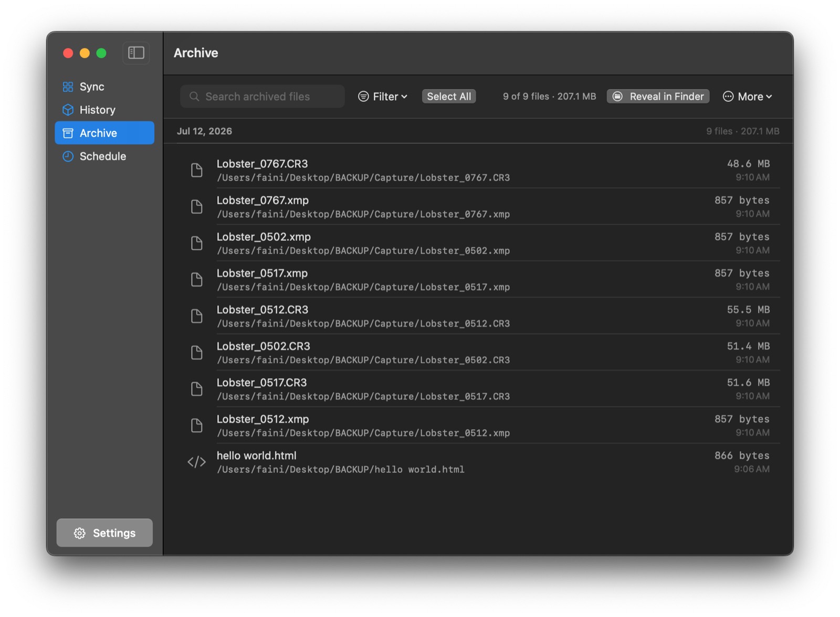Click the search magnifier icon
Screen dimensions: 840x617
point(194,97)
